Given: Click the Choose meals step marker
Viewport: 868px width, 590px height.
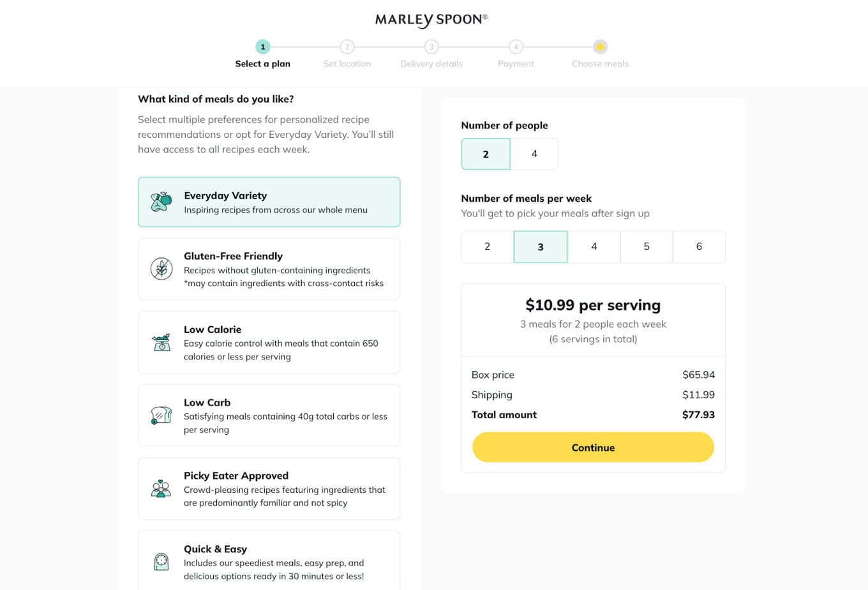Looking at the screenshot, I should [x=600, y=47].
